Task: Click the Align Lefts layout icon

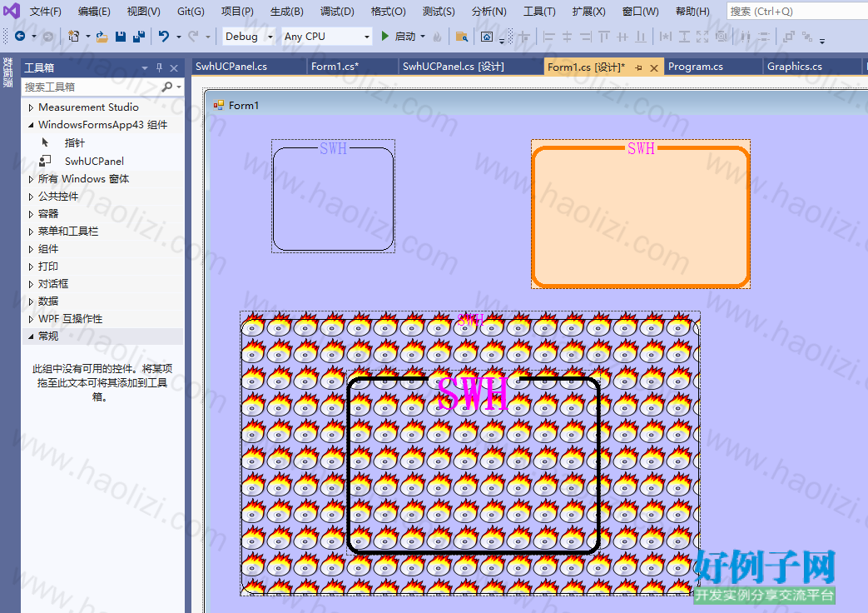Action: click(548, 37)
